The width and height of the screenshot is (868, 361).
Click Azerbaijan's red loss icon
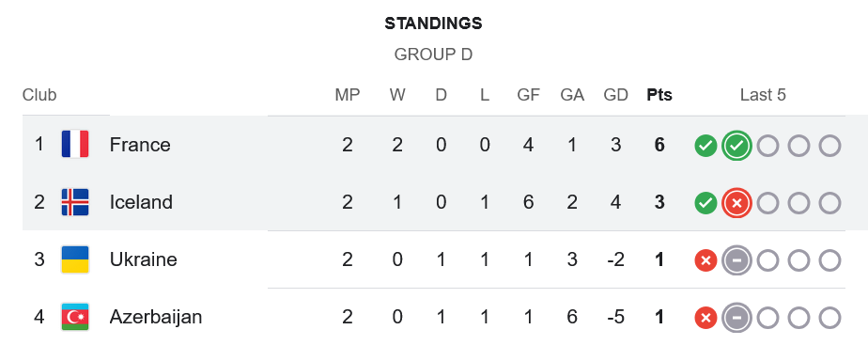click(x=705, y=319)
